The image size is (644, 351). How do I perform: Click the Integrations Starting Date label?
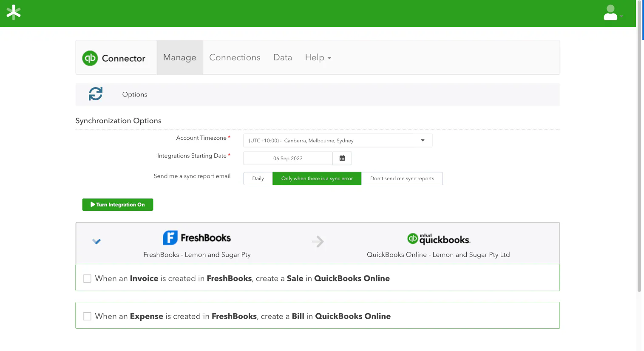(x=192, y=156)
